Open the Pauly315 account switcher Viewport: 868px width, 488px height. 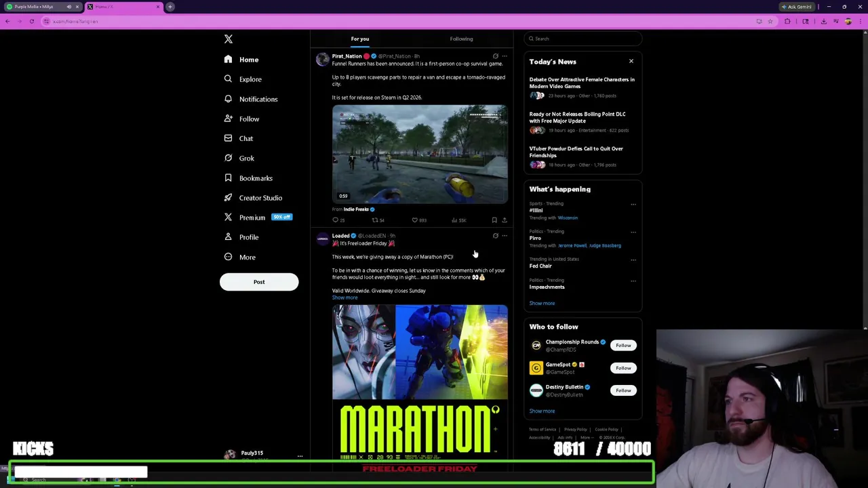pyautogui.click(x=262, y=455)
